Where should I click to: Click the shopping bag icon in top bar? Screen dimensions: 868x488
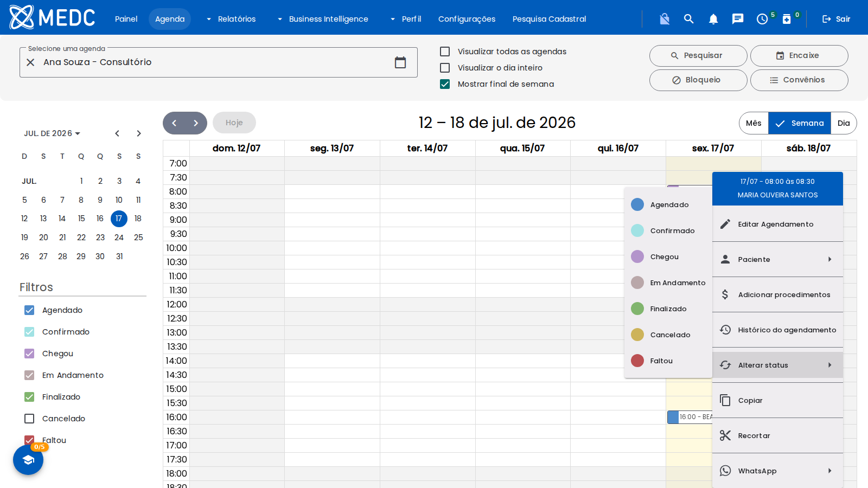[665, 19]
